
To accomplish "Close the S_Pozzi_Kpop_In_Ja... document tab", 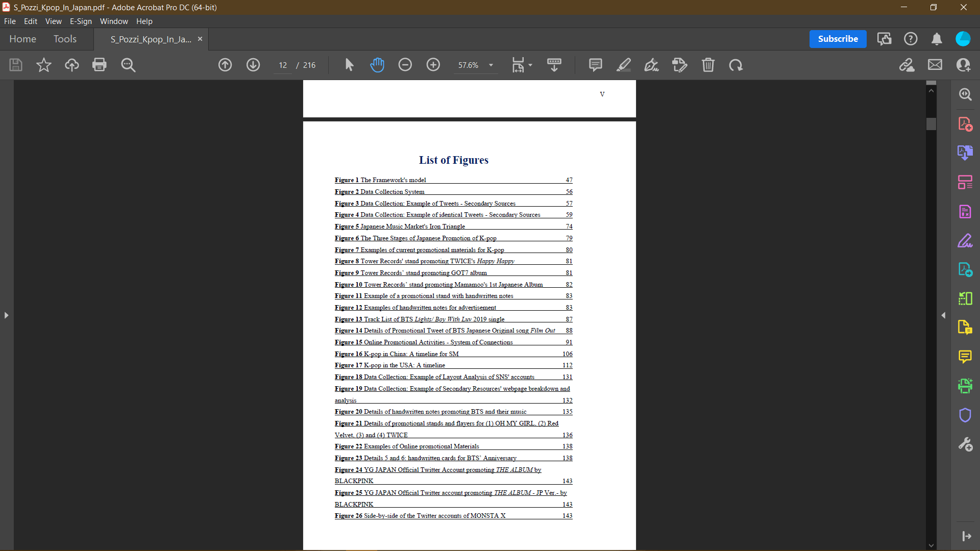I will pos(200,39).
